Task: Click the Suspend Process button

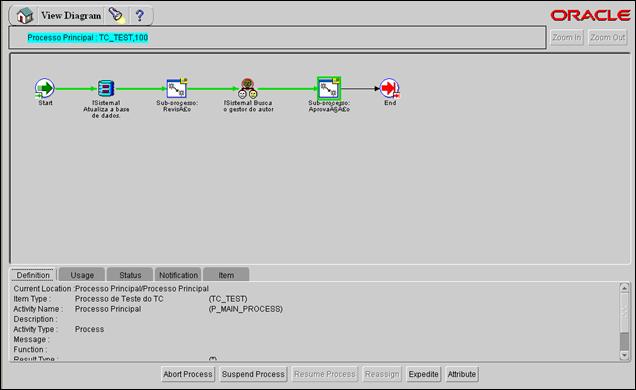Action: click(x=253, y=374)
